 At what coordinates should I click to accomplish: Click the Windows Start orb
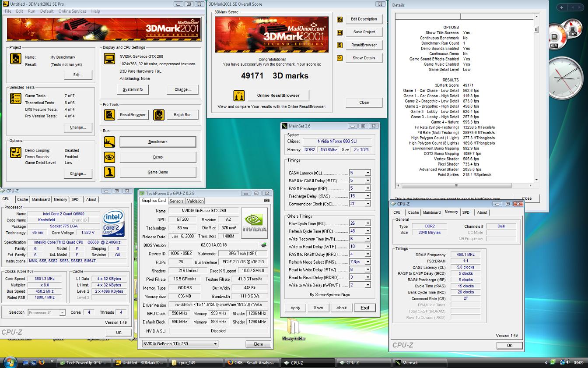click(x=10, y=362)
